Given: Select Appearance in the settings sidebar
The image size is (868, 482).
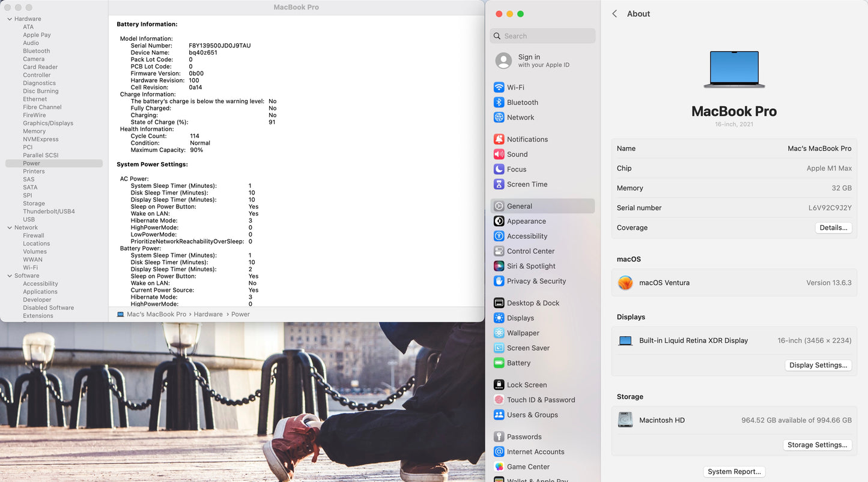Looking at the screenshot, I should coord(526,221).
